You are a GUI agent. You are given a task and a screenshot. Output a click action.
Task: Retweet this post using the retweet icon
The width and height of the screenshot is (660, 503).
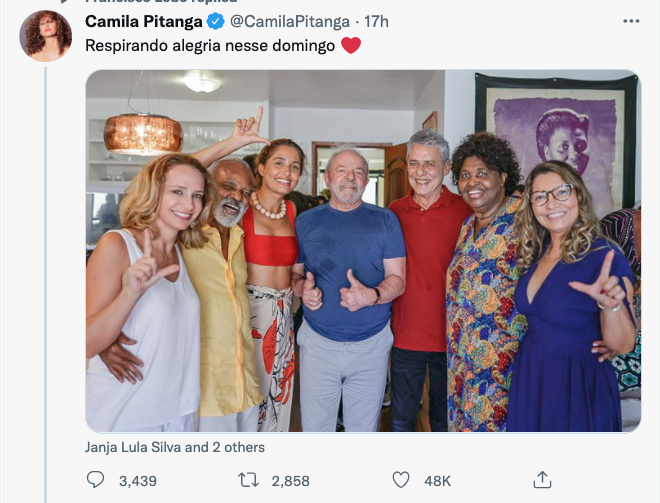[249, 480]
